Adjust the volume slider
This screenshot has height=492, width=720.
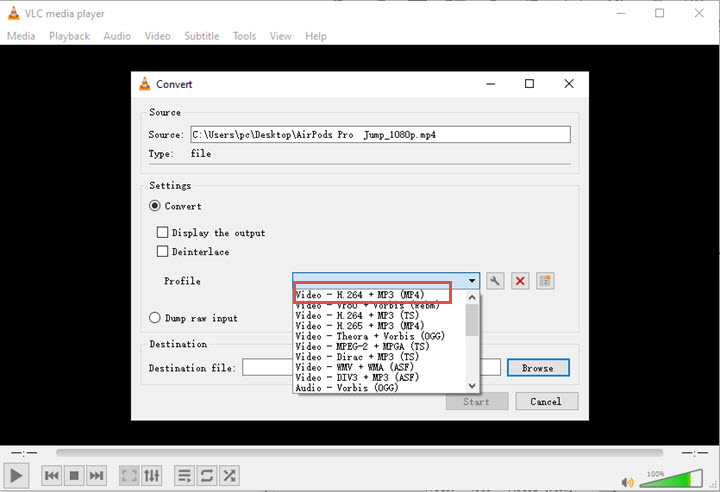point(671,479)
